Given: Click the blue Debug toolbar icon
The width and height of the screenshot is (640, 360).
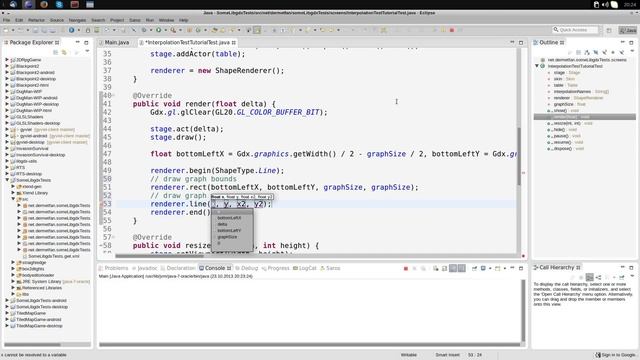Looking at the screenshot, I should point(144,30).
